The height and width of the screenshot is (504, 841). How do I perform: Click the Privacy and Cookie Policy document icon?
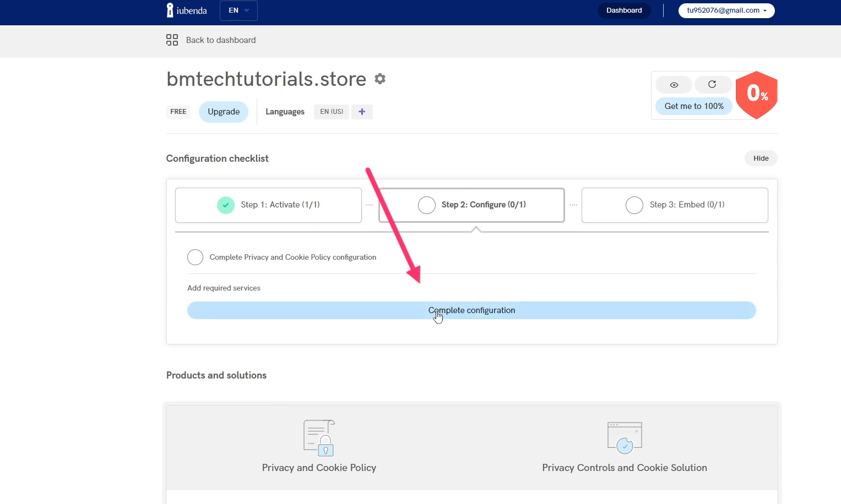click(x=319, y=438)
